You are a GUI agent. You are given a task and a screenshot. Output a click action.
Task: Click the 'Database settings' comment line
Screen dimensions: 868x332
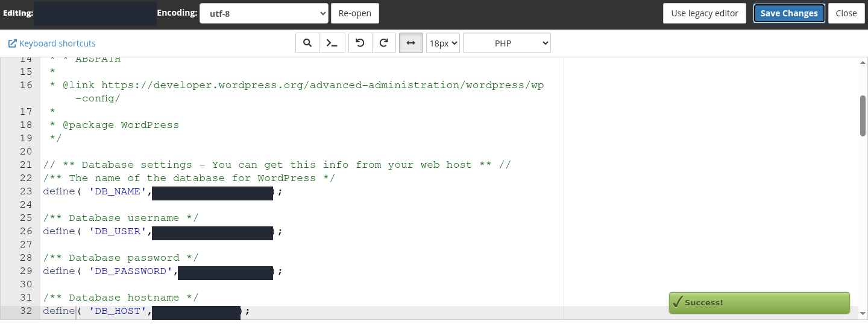[277, 165]
